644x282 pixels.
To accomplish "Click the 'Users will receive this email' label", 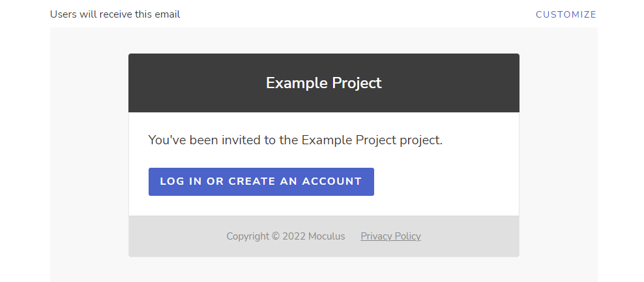I will pos(115,14).
